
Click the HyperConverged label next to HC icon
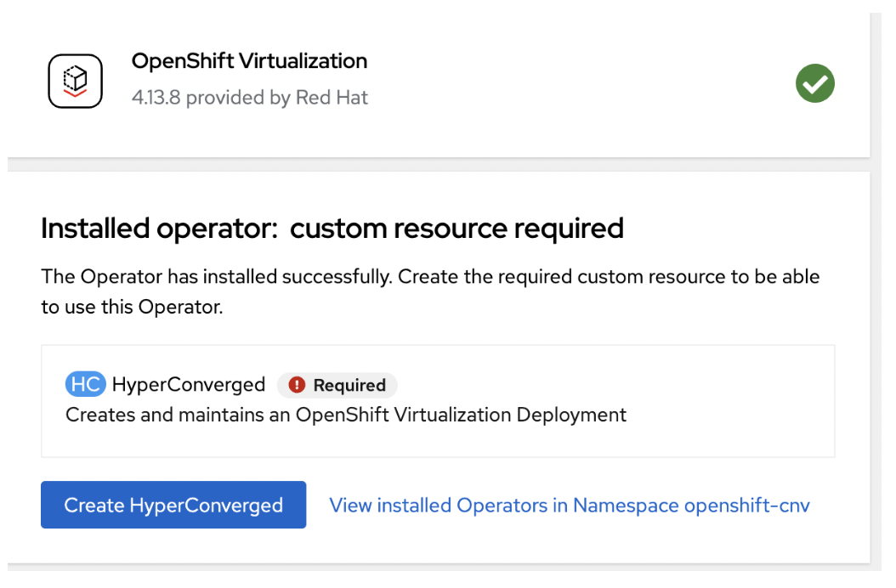188,384
